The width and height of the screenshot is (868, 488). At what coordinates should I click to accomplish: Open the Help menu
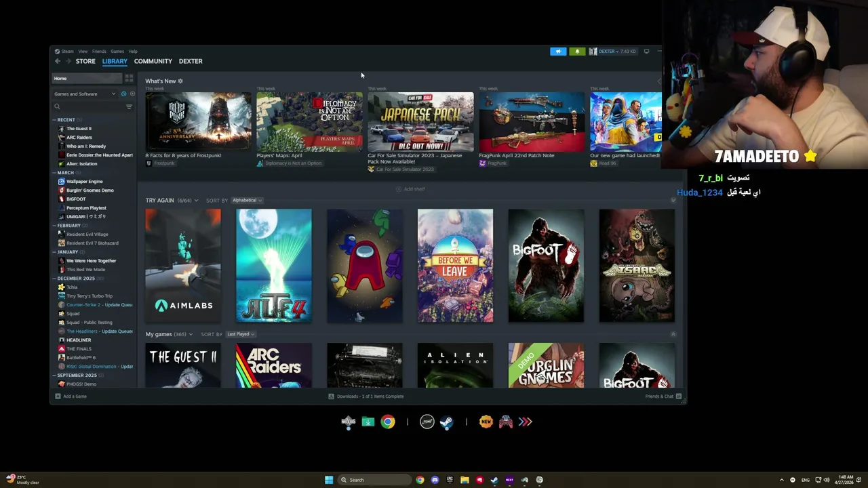(133, 52)
